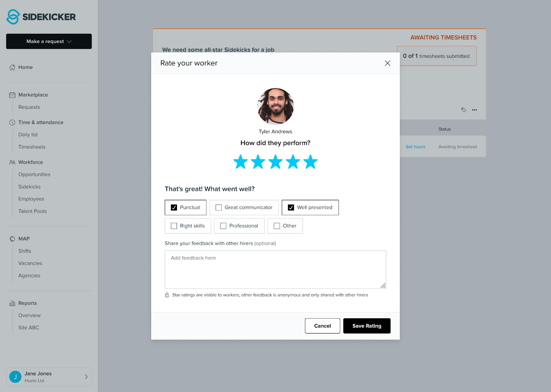Screen dimensions: 551x392
Task: Open Vacancies in the sidebar
Action: [x=30, y=263]
